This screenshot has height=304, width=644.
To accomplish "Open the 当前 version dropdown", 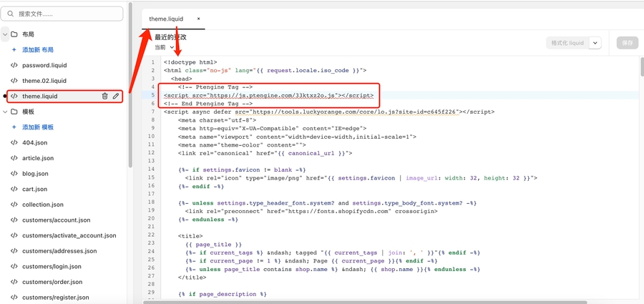I will [x=165, y=47].
